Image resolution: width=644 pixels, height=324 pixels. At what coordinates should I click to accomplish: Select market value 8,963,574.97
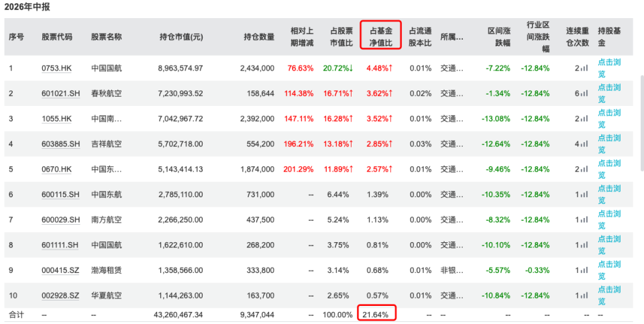(x=180, y=68)
